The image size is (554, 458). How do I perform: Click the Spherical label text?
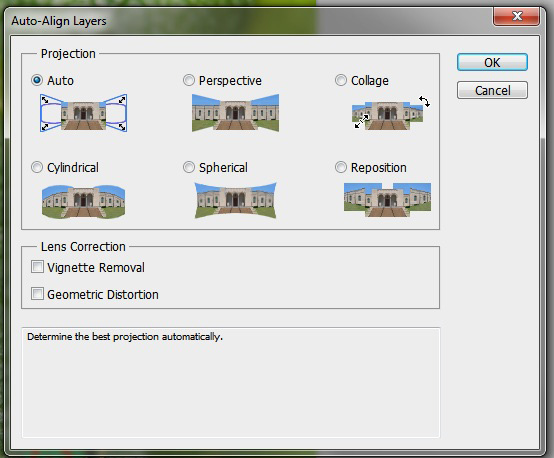coord(223,168)
